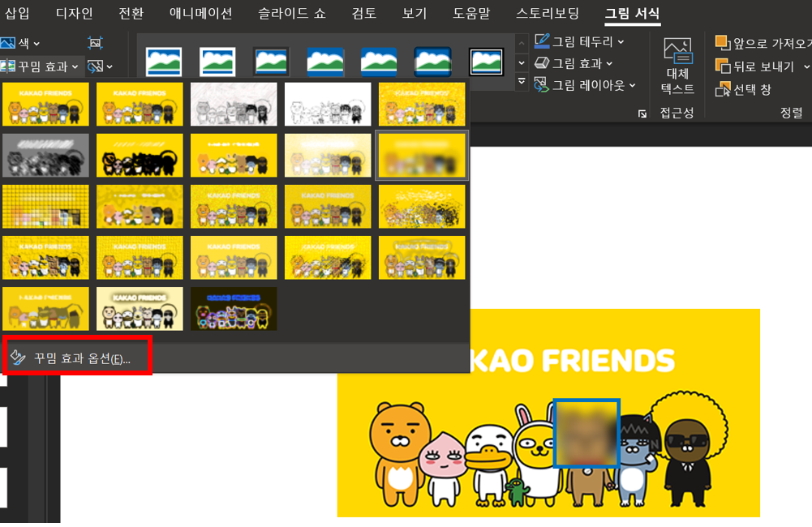The height and width of the screenshot is (527, 812).
Task: Switch to the 삽입 ribbon tab
Action: (x=17, y=14)
